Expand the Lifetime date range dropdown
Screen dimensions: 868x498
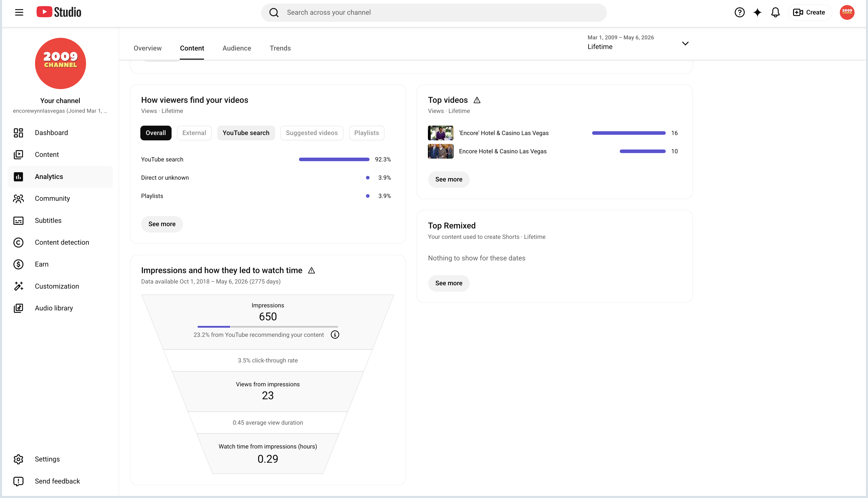tap(638, 43)
